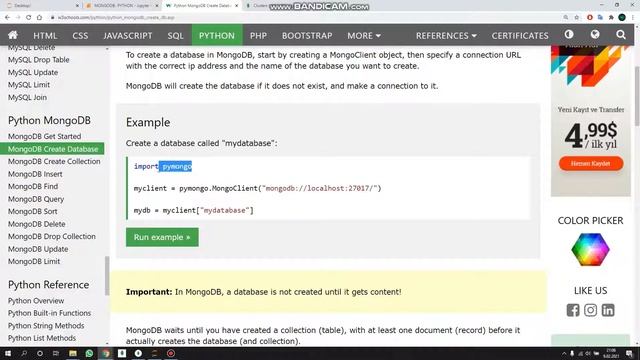Open Python List Methods link
Viewport: 640px width, 360px height.
[42, 338]
